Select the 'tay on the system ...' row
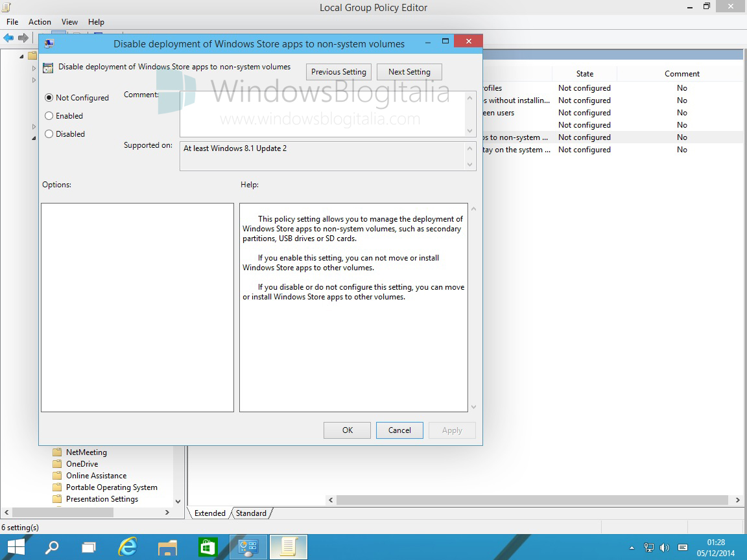Screen dimensions: 747x560 pyautogui.click(x=613, y=150)
